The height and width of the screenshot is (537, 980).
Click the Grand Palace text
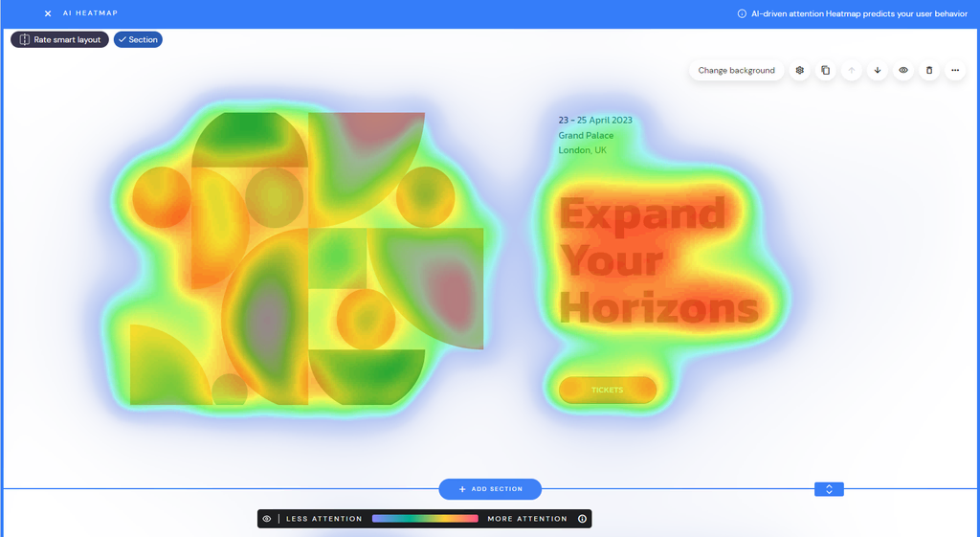(587, 135)
